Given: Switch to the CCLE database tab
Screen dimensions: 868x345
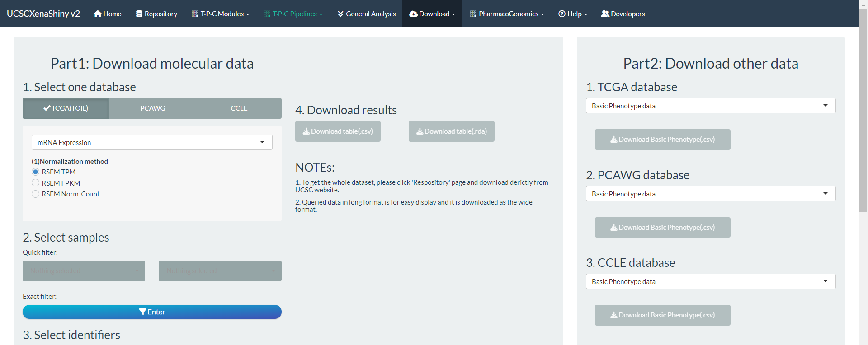Looking at the screenshot, I should (239, 108).
